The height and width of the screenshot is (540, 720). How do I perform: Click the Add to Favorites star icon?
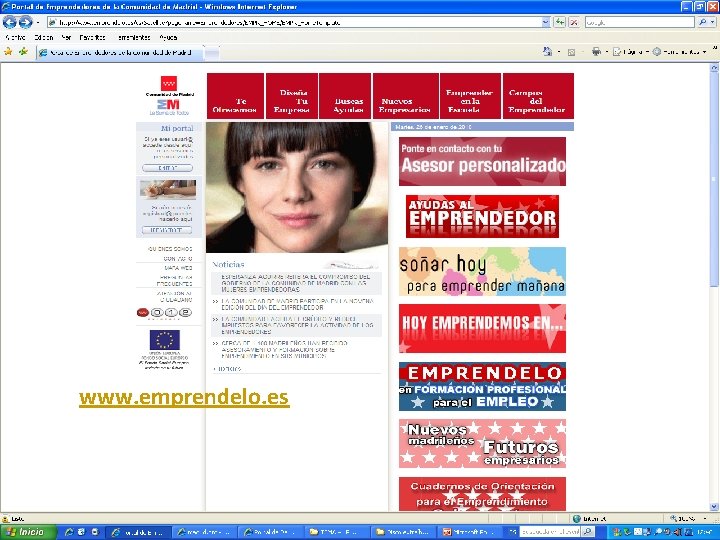[x=23, y=52]
